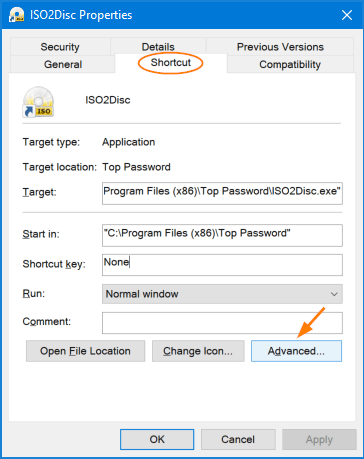
Task: Focus the Shortcut key field
Action: 222,265
